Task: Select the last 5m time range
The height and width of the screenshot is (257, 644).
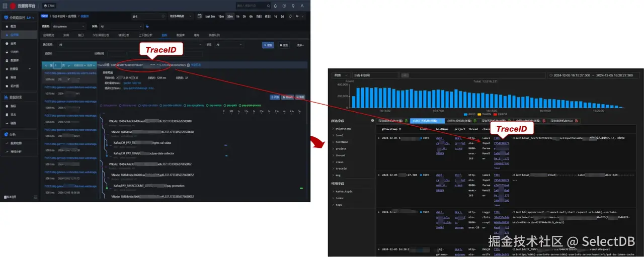Action: [210, 16]
